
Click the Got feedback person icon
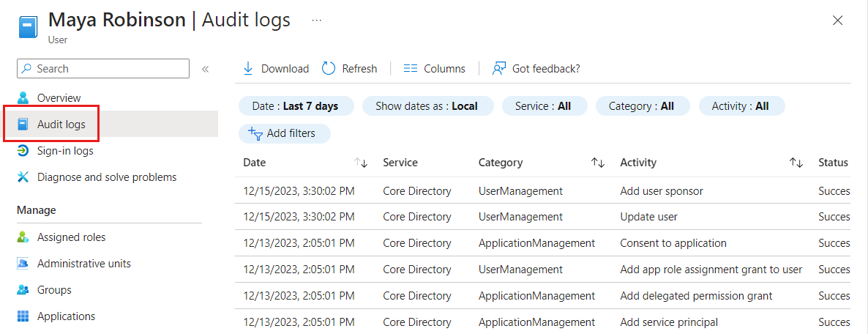tap(499, 68)
